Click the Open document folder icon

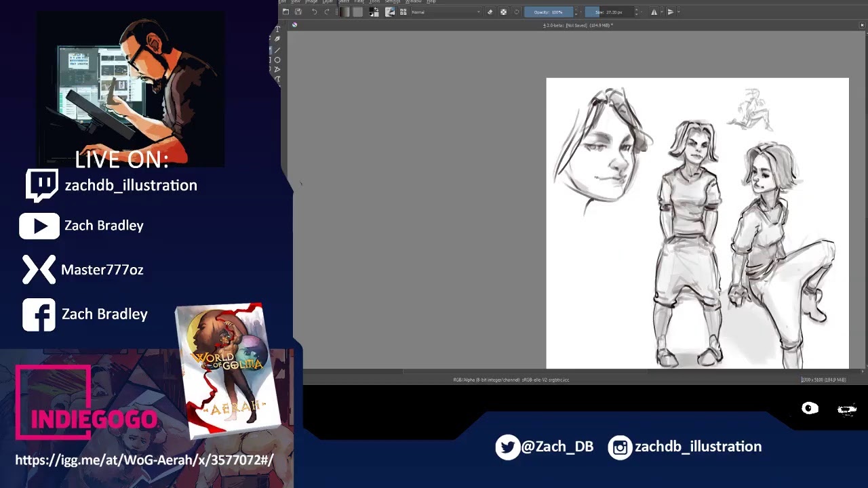[x=285, y=12]
